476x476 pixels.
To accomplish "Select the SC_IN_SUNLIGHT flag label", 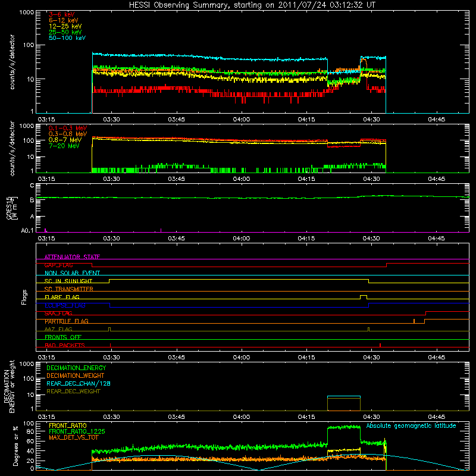I will 68,281.
